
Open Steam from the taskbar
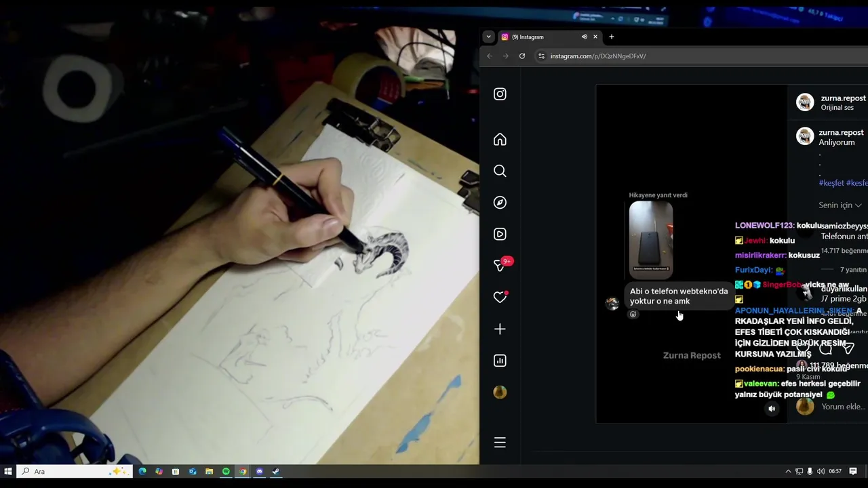pos(276,471)
